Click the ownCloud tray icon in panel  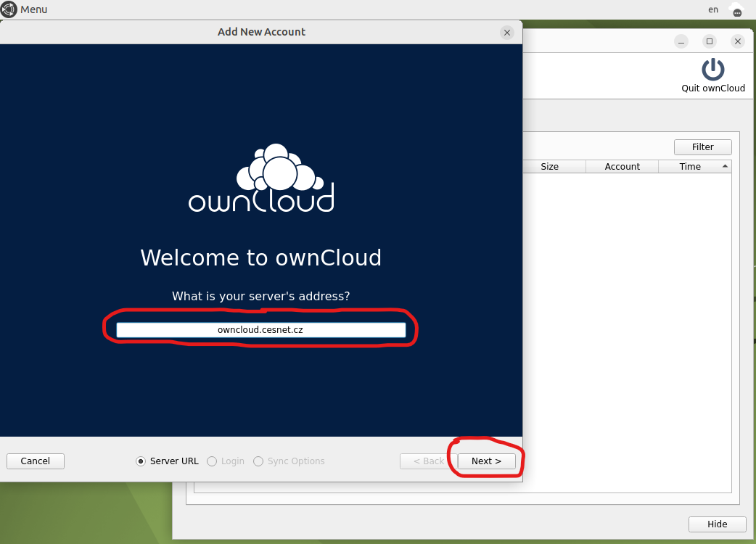point(736,9)
